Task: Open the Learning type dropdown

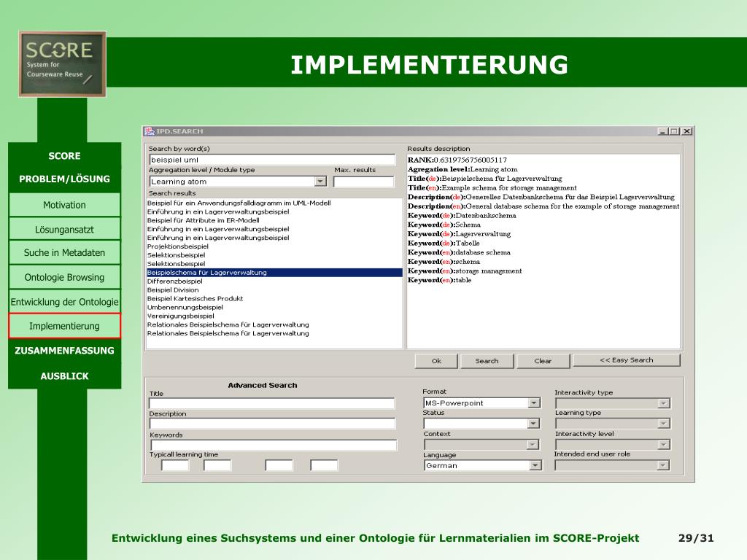Action: coord(613,424)
